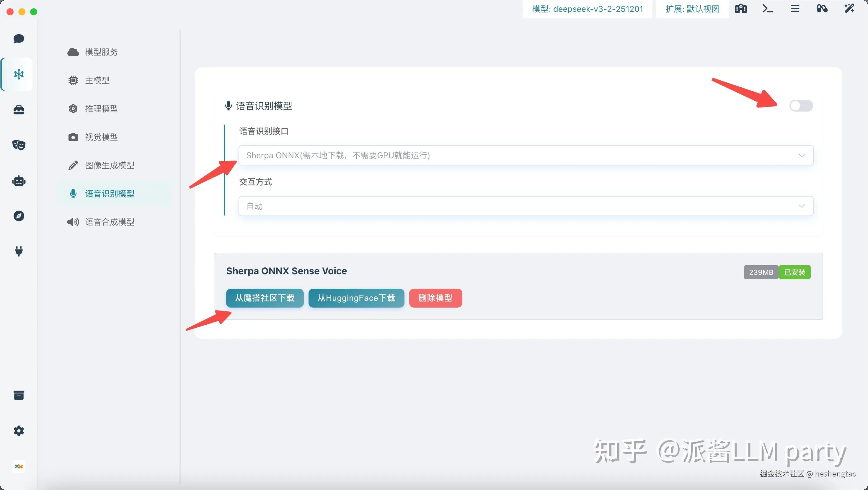868x490 pixels.
Task: Open the compass icon in sidebar
Action: coord(19,216)
